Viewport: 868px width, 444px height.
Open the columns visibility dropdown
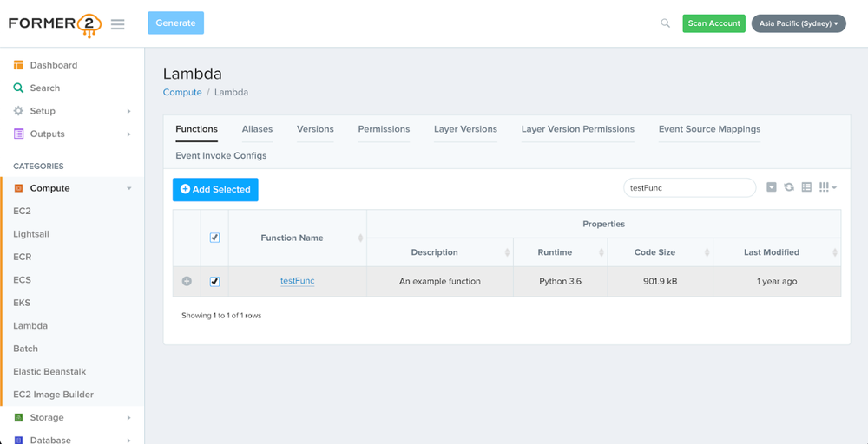click(827, 187)
